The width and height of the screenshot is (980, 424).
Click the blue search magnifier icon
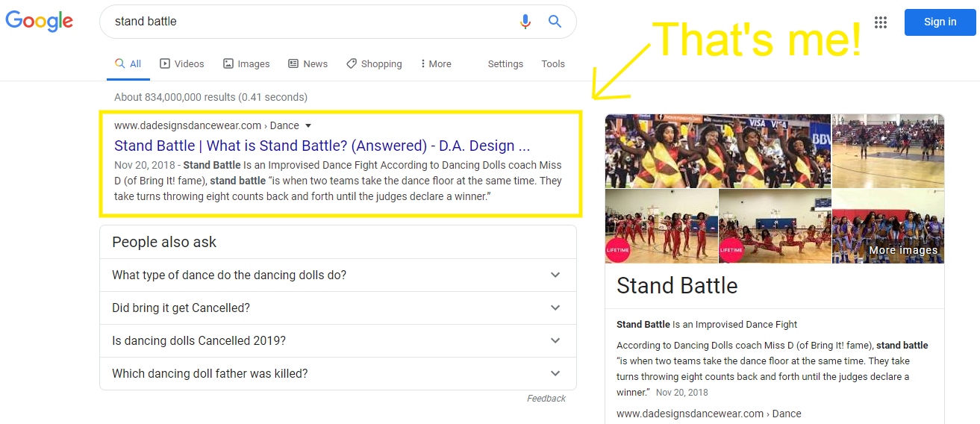point(555,22)
